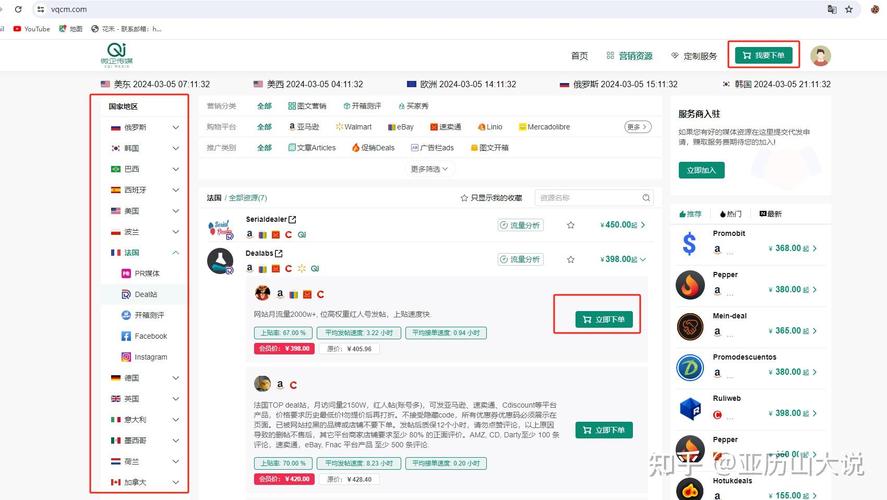Select the 文章Articles promotion type
Viewport: 887px width, 500px height.
pyautogui.click(x=312, y=148)
